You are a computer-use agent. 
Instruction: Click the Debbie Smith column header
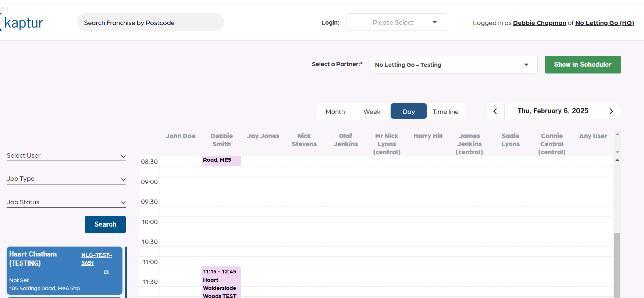[x=222, y=140]
